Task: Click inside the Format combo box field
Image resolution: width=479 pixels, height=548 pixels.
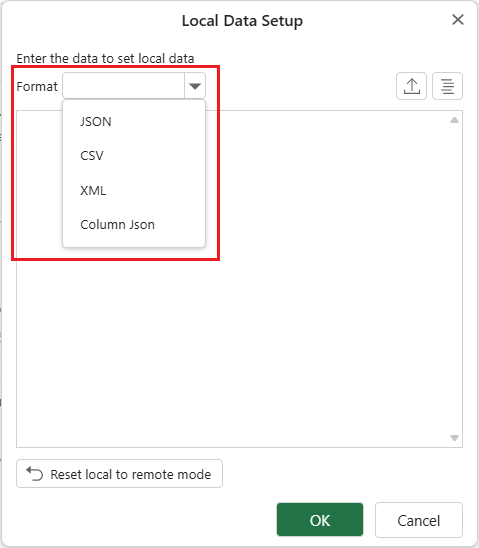Action: [123, 86]
